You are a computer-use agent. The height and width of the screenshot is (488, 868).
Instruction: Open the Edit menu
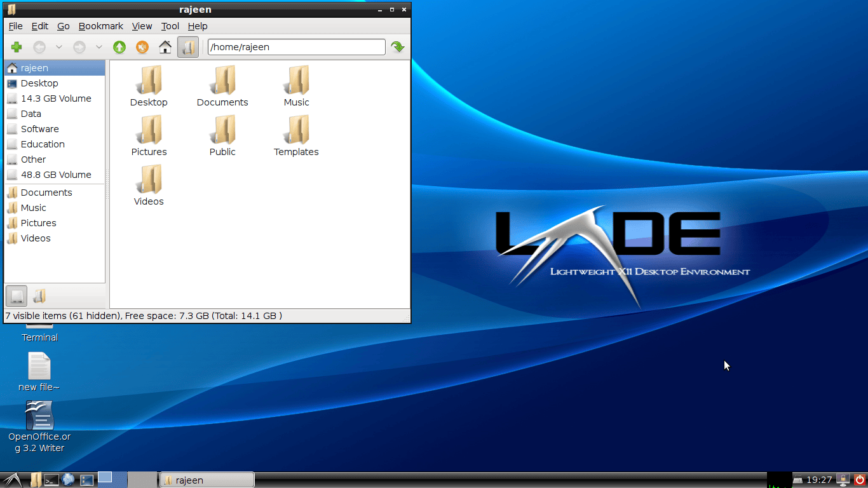tap(40, 26)
